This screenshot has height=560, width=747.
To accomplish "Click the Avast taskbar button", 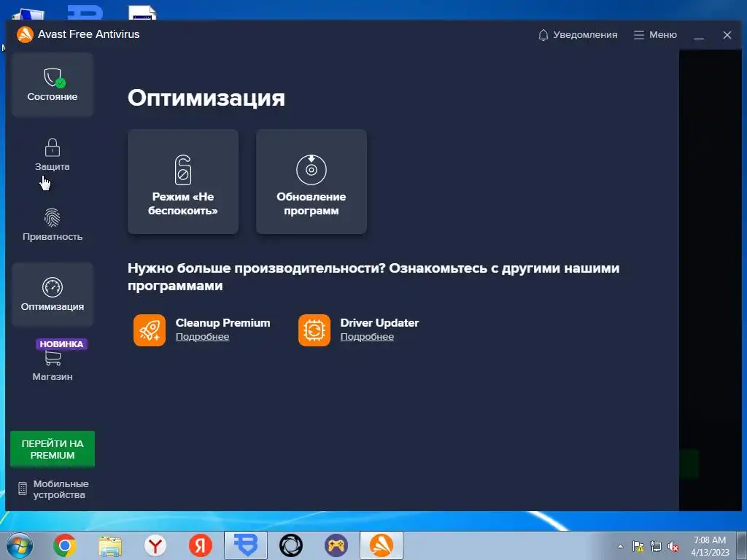I will click(381, 545).
